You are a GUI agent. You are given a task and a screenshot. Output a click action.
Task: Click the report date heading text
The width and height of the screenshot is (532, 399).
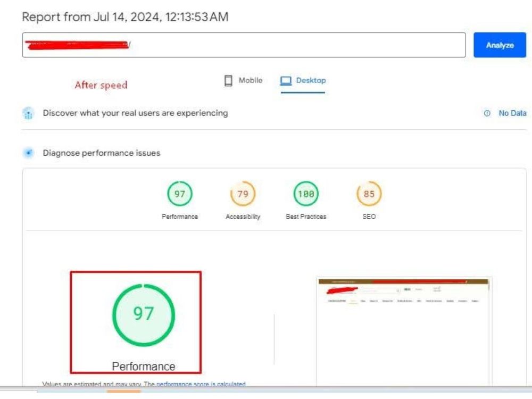coord(125,17)
